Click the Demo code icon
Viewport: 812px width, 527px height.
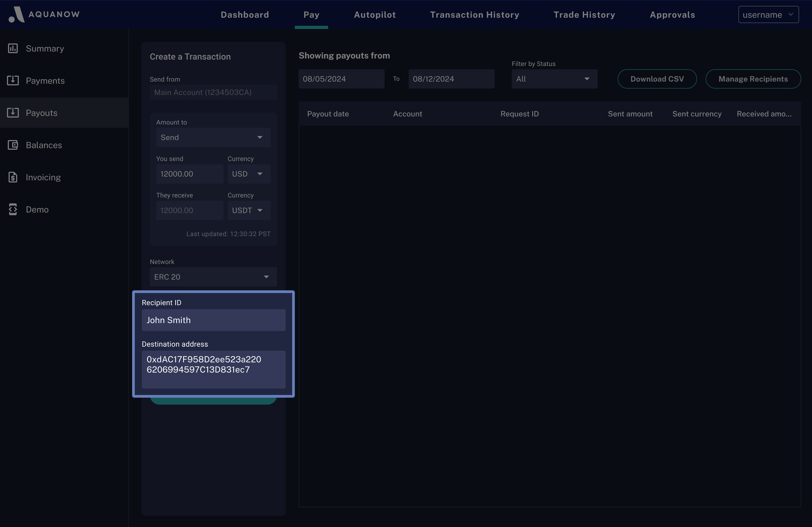pyautogui.click(x=13, y=209)
